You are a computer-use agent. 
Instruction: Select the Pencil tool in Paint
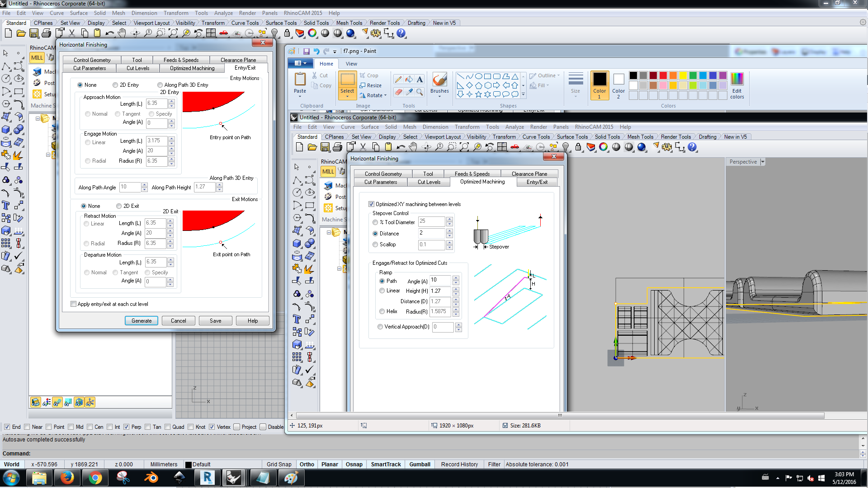click(x=398, y=79)
